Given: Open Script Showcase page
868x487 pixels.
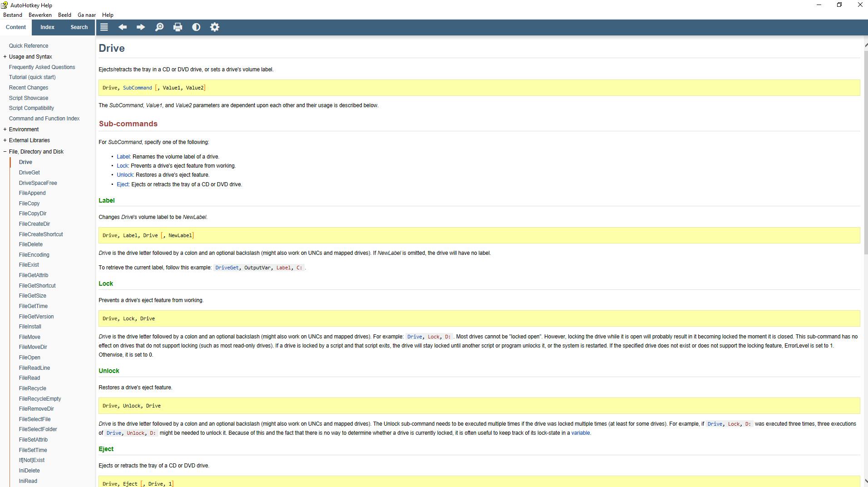Looking at the screenshot, I should coord(29,98).
